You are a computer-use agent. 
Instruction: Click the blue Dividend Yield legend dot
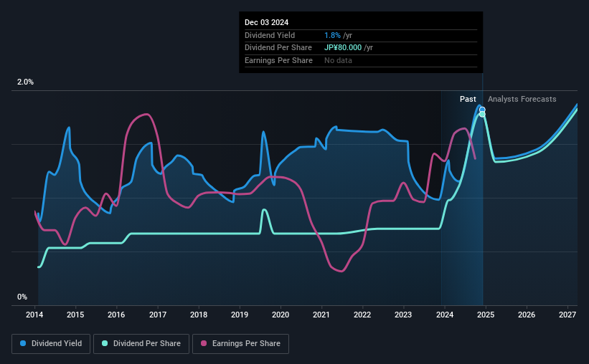pyautogui.click(x=23, y=343)
